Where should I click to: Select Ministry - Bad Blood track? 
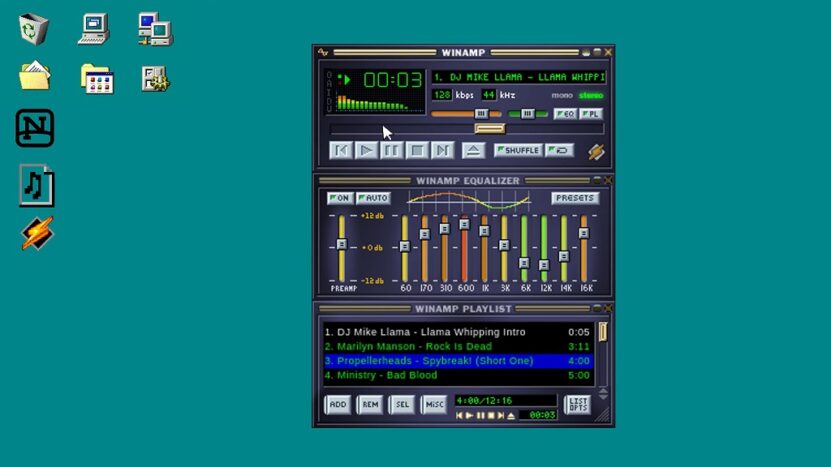tap(457, 375)
